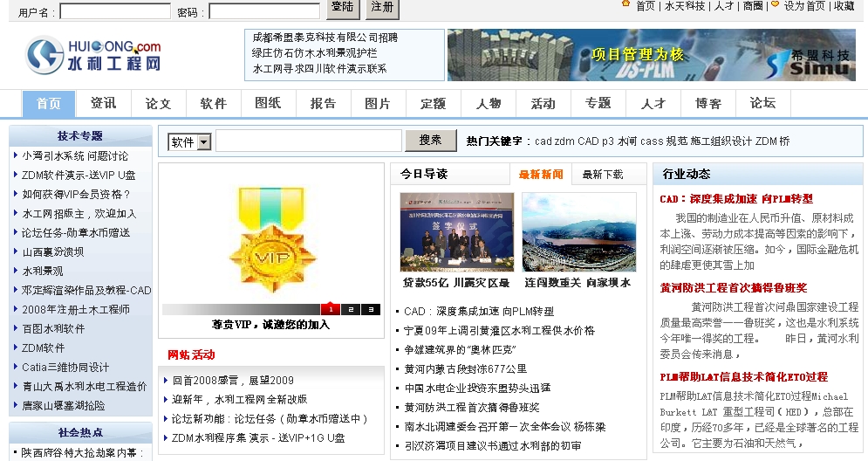Click hot keyword 施工组织设计
This screenshot has height=461, width=868.
[x=721, y=141]
